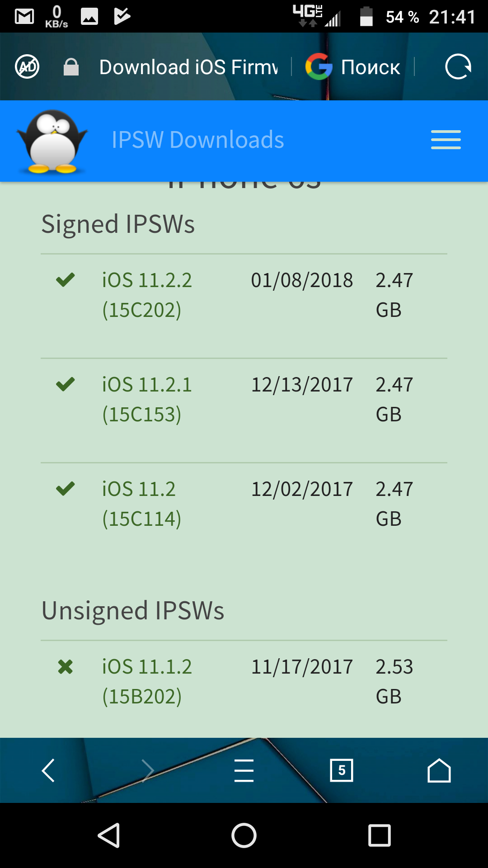Image resolution: width=488 pixels, height=868 pixels.
Task: Tap the Поиск search label
Action: point(370,66)
